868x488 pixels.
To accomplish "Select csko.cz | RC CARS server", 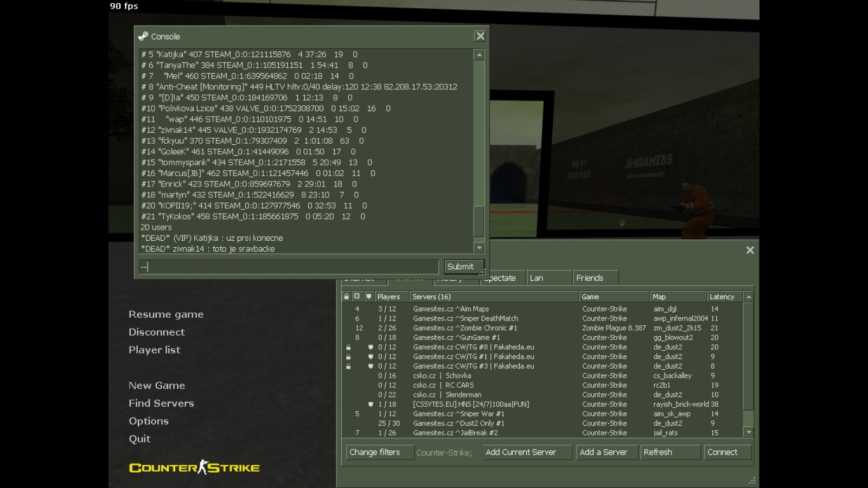I will pos(542,386).
